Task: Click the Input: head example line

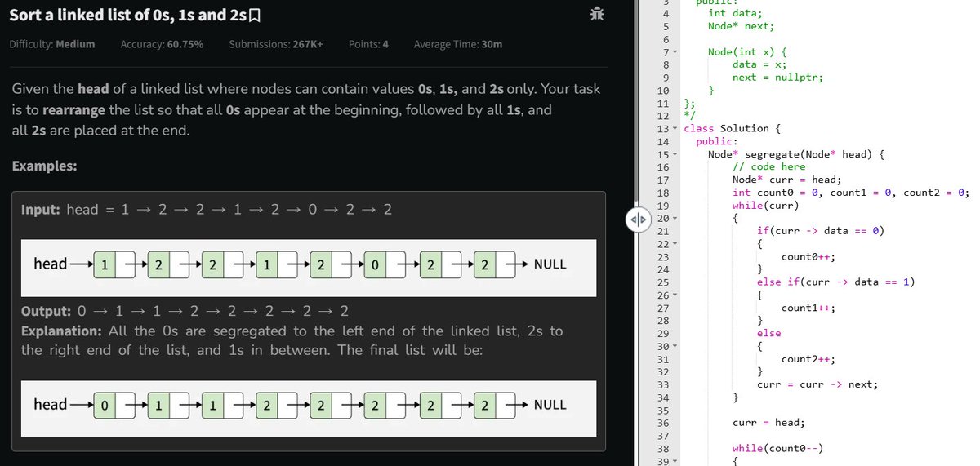Action: pos(207,210)
